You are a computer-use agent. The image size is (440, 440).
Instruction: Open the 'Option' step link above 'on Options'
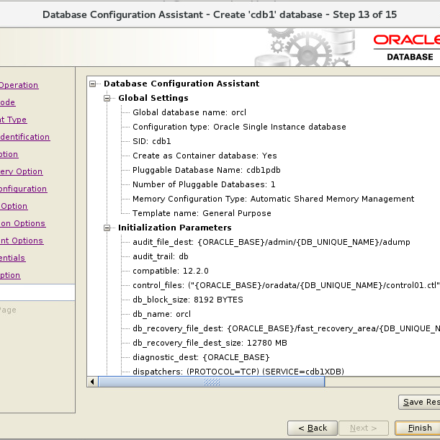pyautogui.click(x=14, y=206)
